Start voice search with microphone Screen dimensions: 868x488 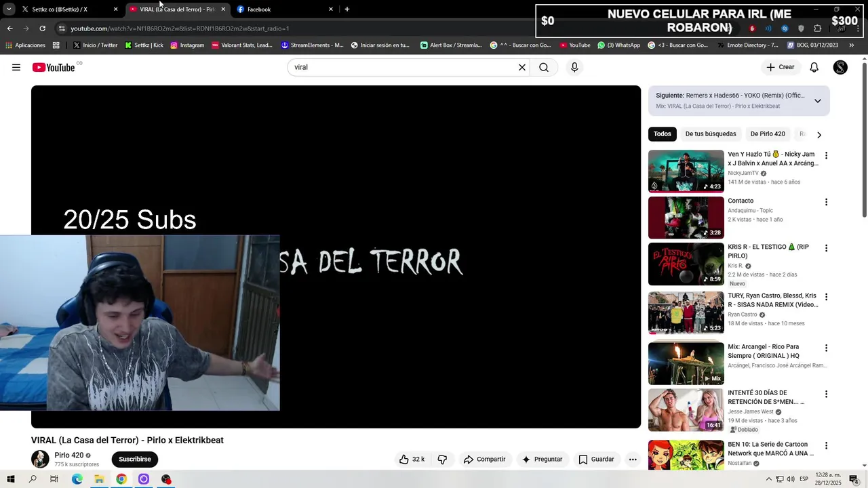tap(574, 67)
